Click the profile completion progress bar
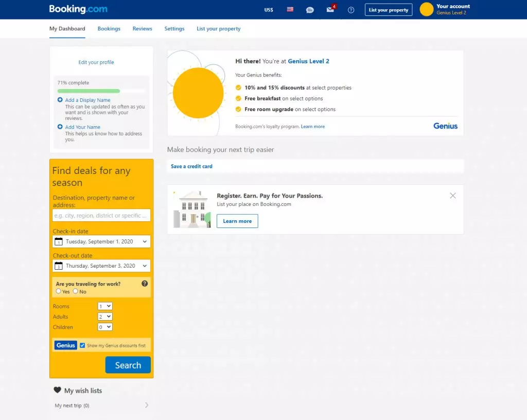The height and width of the screenshot is (420, 527). coord(101,91)
